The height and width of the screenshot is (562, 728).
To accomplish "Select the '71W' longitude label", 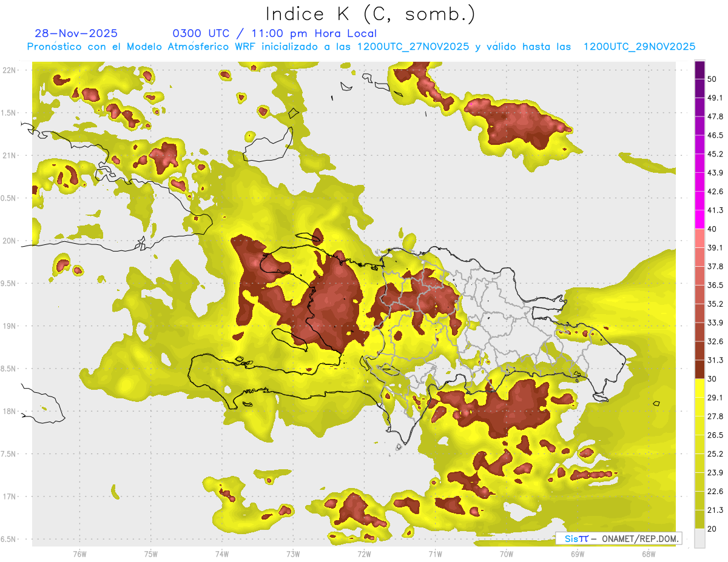I will [435, 554].
